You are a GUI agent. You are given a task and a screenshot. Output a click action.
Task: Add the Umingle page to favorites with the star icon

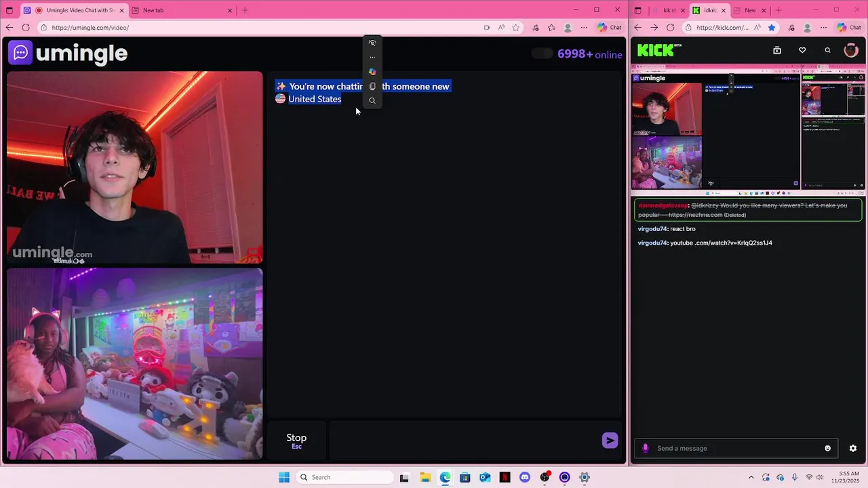pos(516,28)
